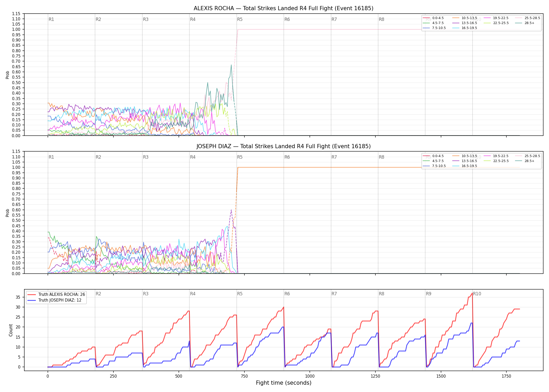Click the Truth ALEXIS ROCHA: 26 legend entry
The height and width of the screenshot is (392, 549).
pos(56,294)
